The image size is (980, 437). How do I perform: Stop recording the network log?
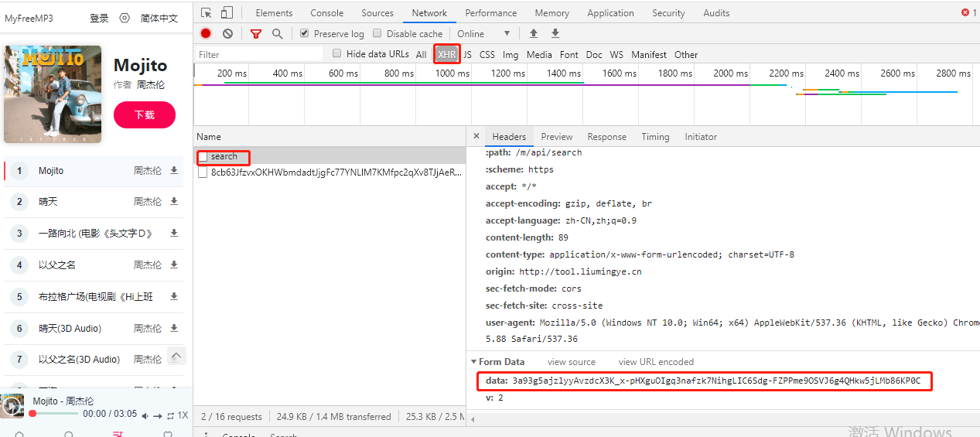click(206, 33)
